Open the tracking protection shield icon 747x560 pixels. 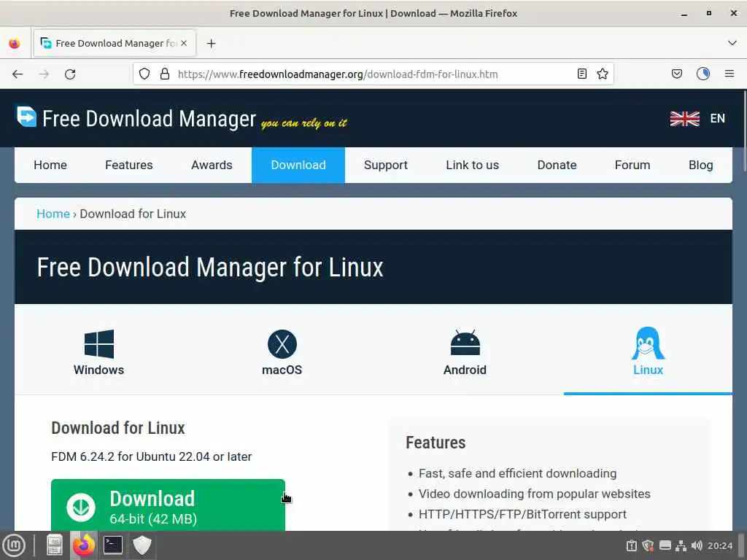pos(144,74)
